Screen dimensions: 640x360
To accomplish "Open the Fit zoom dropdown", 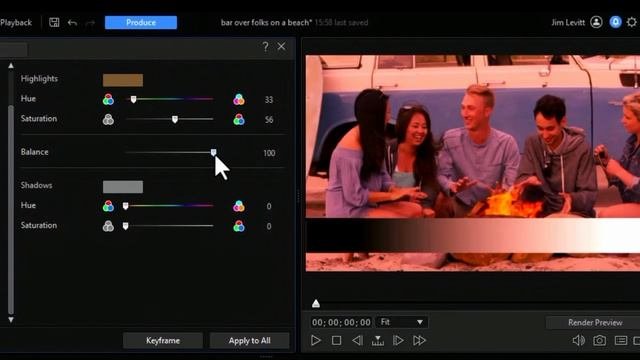I will tap(402, 322).
